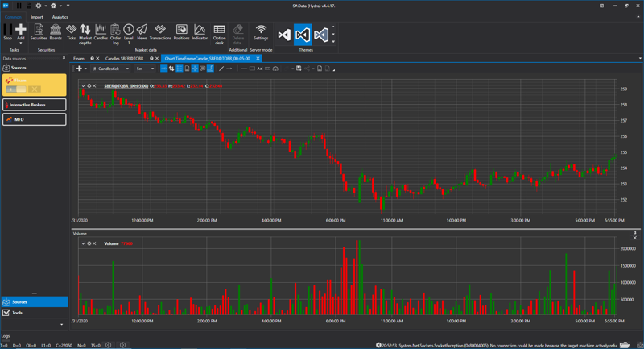This screenshot has height=349, width=644.
Task: Toggle the Finam source on/off switch
Action: [15, 89]
